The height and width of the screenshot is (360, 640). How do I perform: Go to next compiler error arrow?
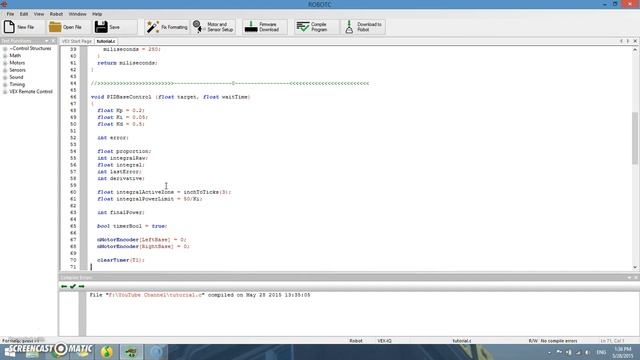81,287
